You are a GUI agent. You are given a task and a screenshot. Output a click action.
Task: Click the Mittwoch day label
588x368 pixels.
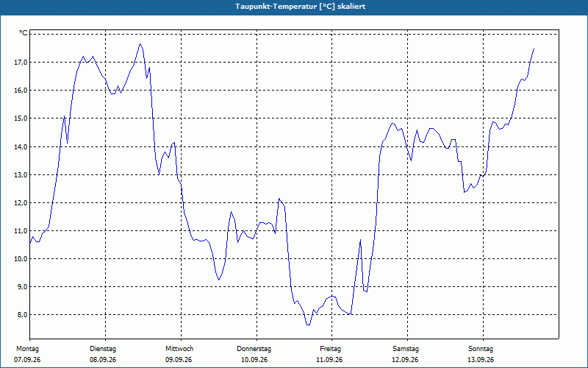pos(179,349)
